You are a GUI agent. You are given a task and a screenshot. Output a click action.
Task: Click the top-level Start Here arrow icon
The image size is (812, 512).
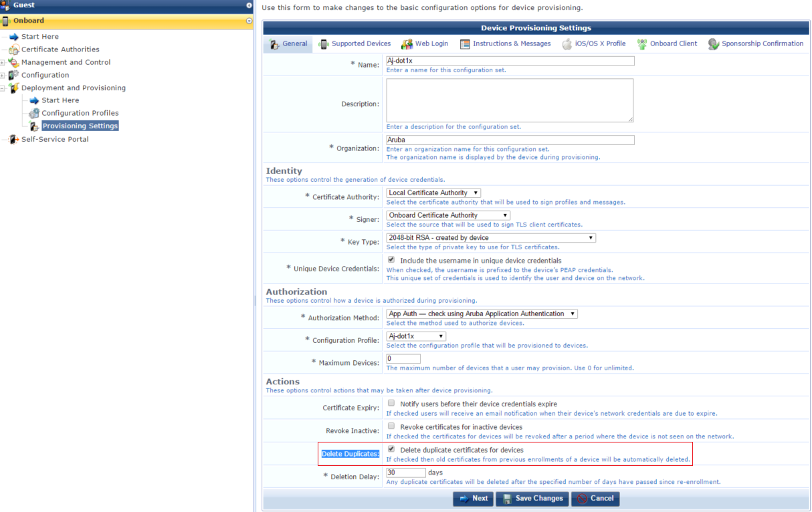coord(14,37)
